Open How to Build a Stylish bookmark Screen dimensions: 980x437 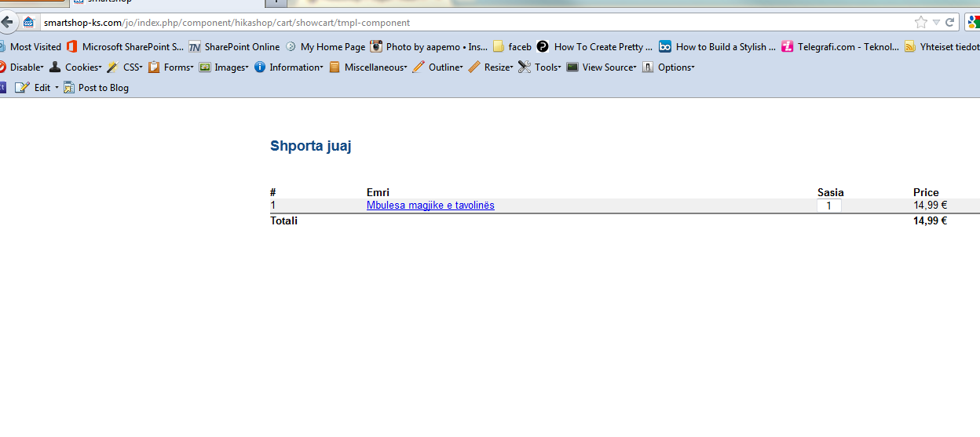pyautogui.click(x=717, y=47)
